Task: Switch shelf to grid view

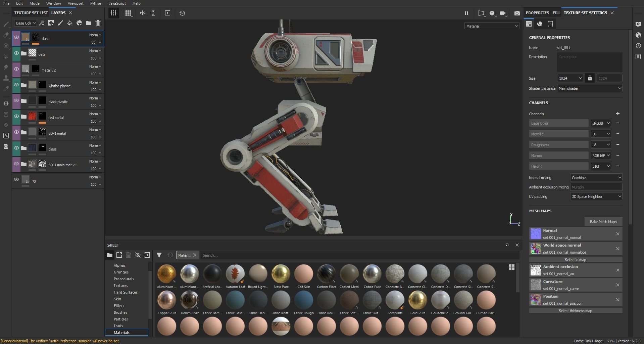Action: 511,267
